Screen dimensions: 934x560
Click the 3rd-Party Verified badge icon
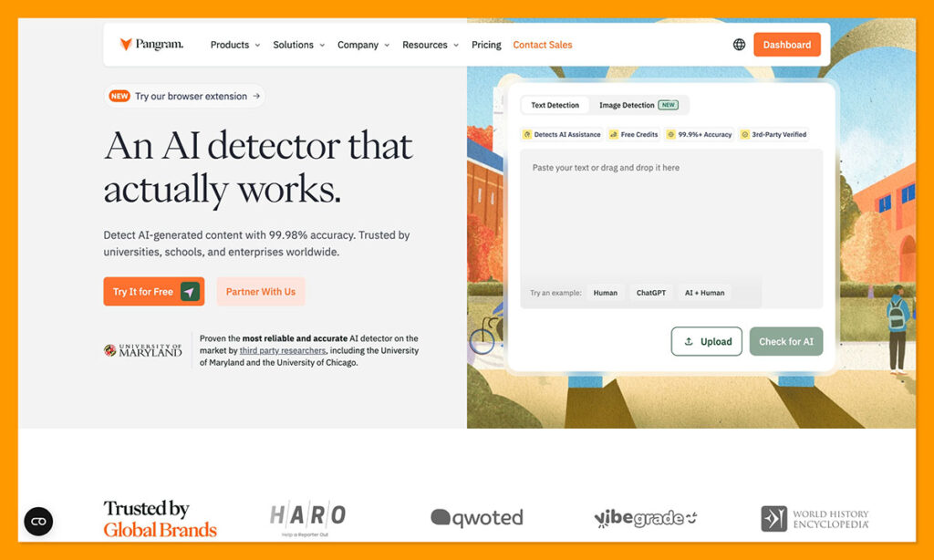pyautogui.click(x=744, y=135)
